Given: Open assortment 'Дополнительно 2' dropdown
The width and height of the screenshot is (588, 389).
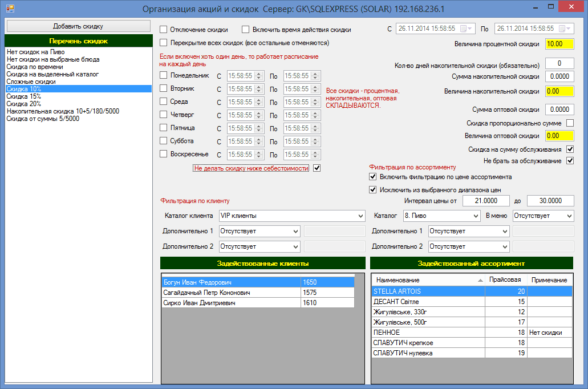Looking at the screenshot, I should [x=469, y=246].
